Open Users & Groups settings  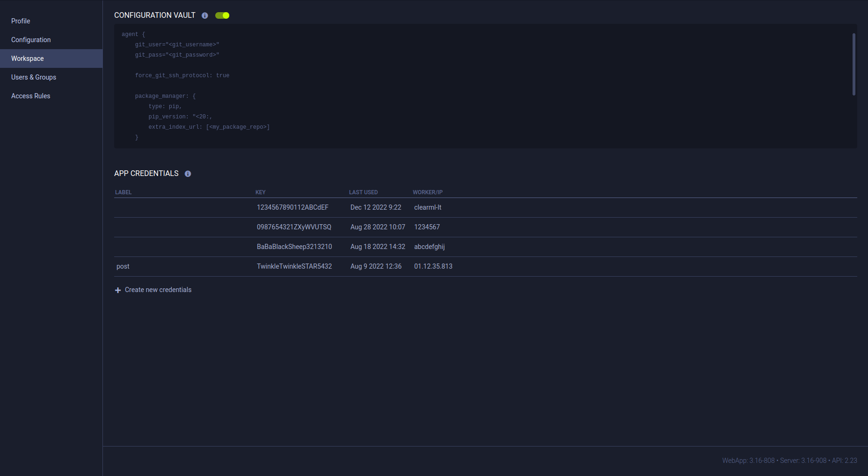point(34,77)
